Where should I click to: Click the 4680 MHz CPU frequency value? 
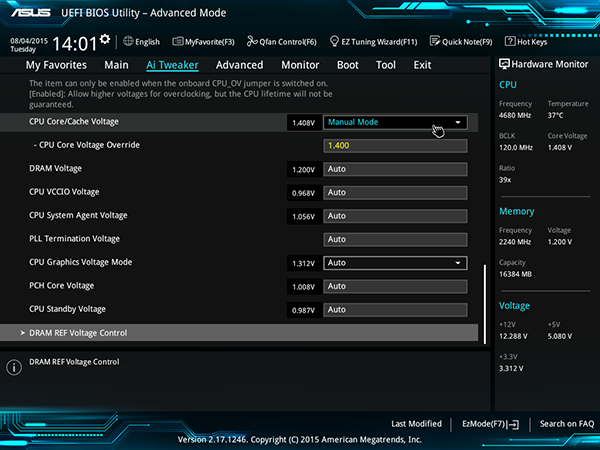coord(515,115)
